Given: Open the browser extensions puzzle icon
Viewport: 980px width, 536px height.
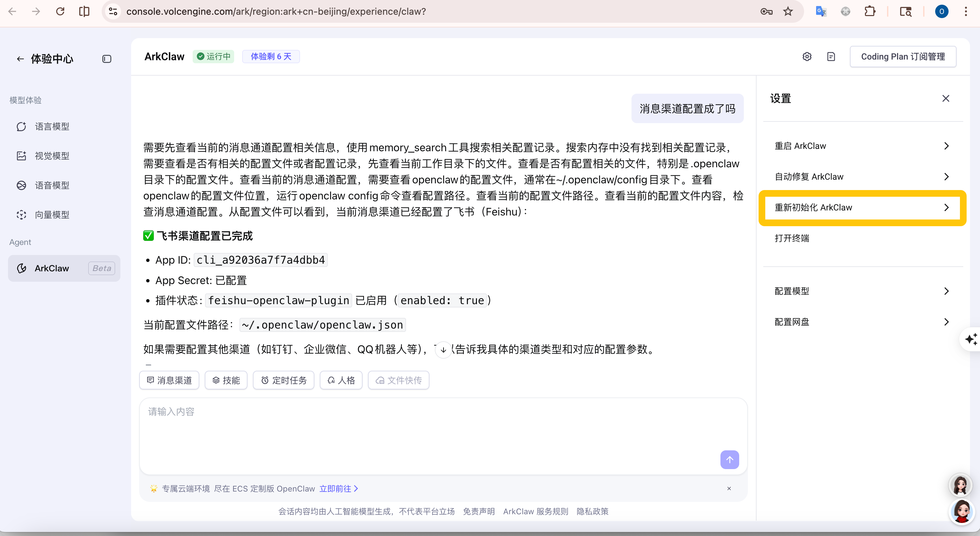Looking at the screenshot, I should click(x=870, y=11).
